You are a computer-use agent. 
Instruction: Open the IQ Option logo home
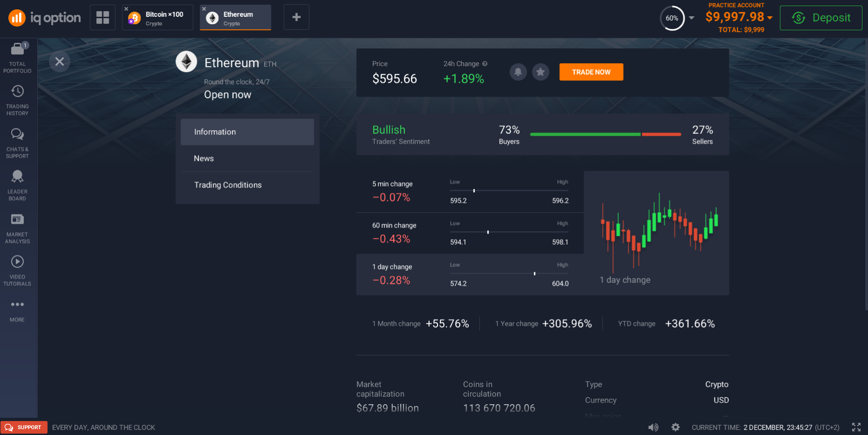coord(44,18)
